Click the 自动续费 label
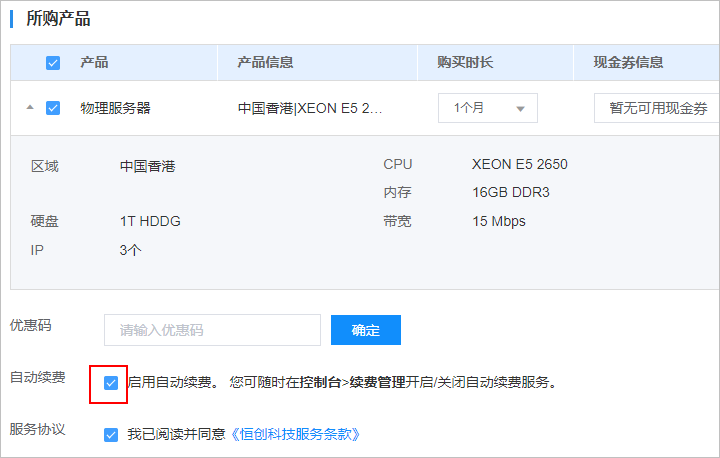Screen dimensions: 720x458 pos(38,377)
